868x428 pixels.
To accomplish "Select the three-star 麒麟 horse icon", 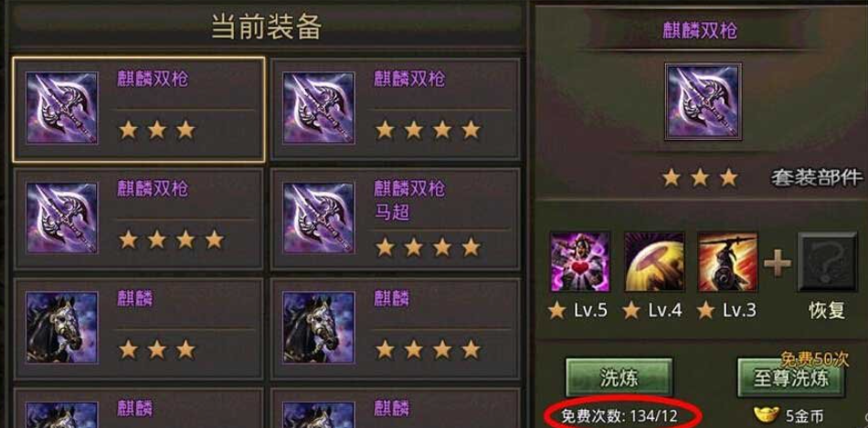I will point(62,327).
